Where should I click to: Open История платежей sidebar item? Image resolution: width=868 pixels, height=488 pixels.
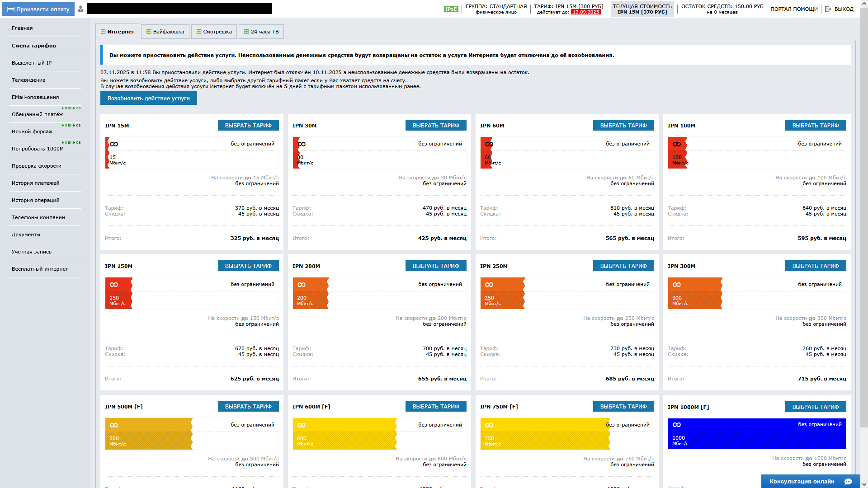(35, 183)
